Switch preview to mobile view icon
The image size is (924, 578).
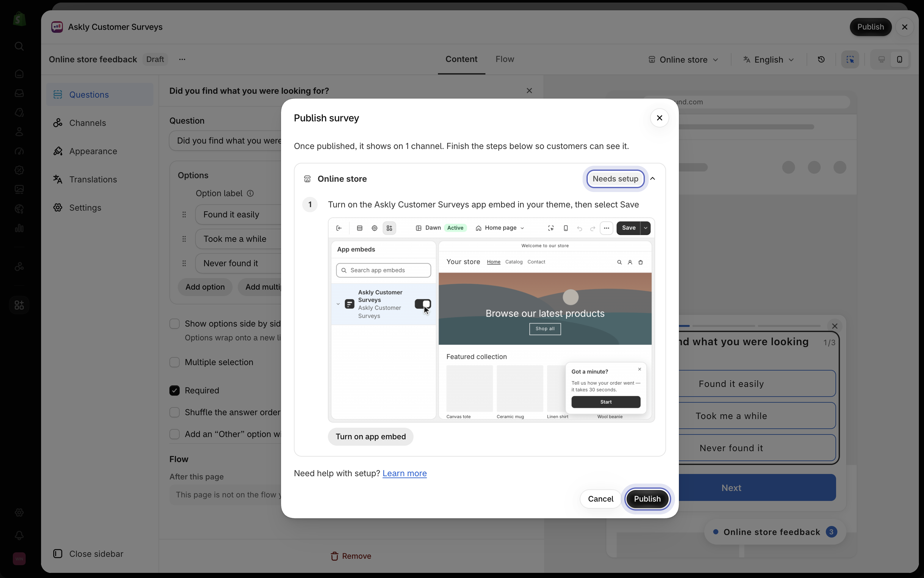click(900, 59)
